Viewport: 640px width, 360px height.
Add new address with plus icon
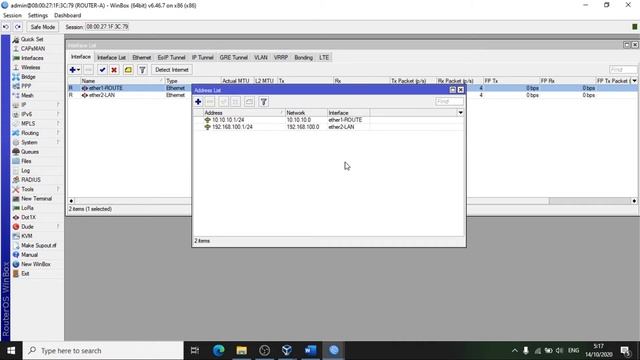pos(198,102)
